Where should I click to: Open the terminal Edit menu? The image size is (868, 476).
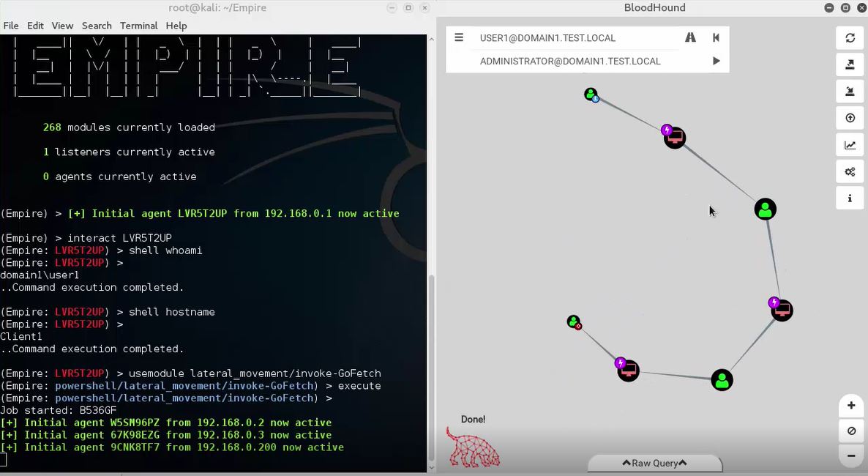35,26
